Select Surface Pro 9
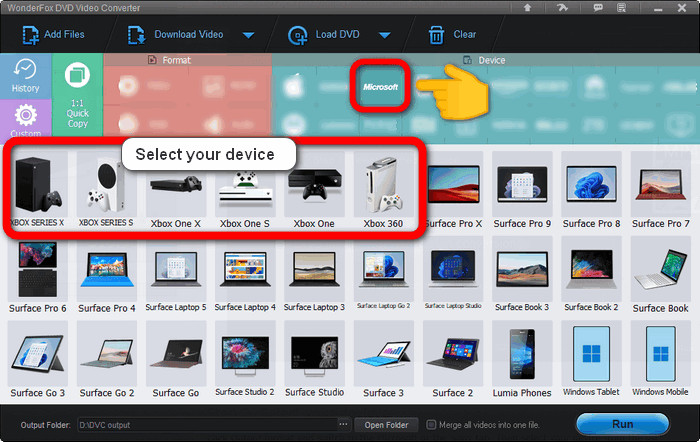The image size is (700, 442). (x=522, y=190)
